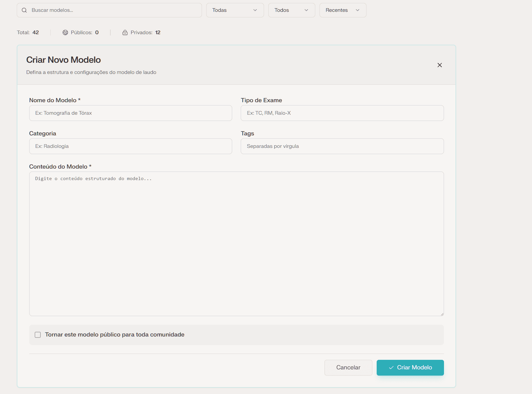Click into the Categoria input field

tap(130, 146)
